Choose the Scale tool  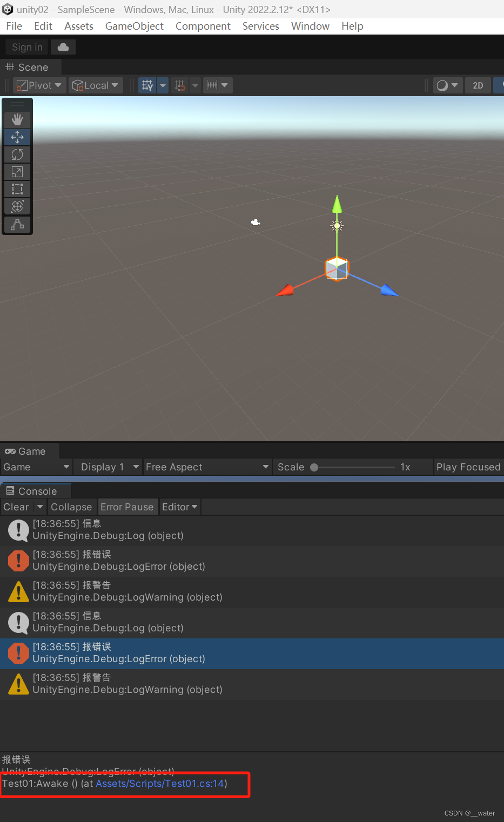click(x=17, y=171)
